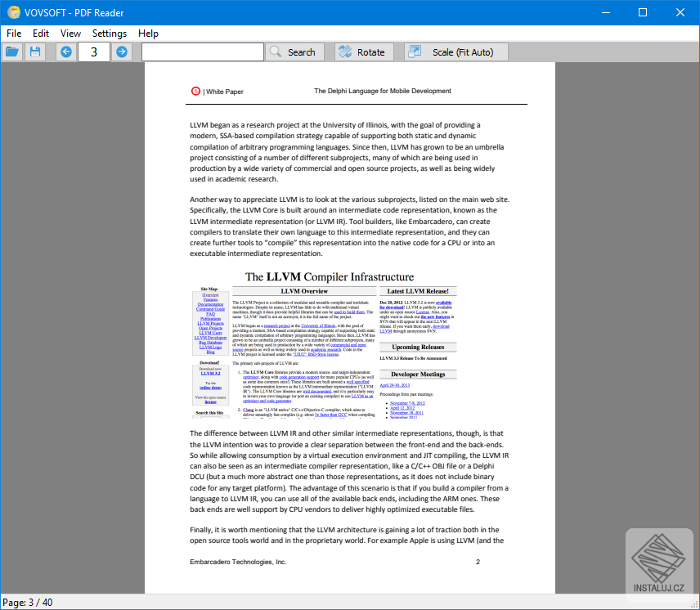
Task: Open the Settings menu
Action: [x=110, y=34]
